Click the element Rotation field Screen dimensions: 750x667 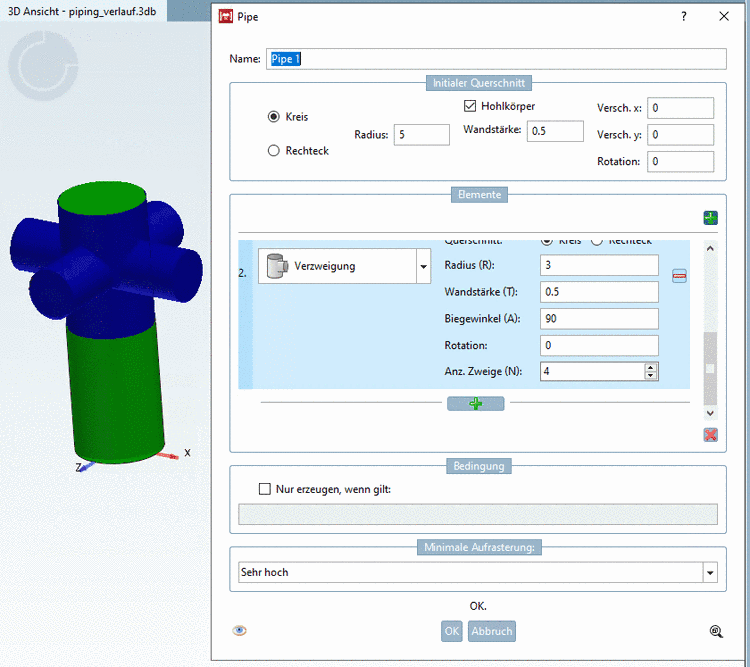click(599, 345)
